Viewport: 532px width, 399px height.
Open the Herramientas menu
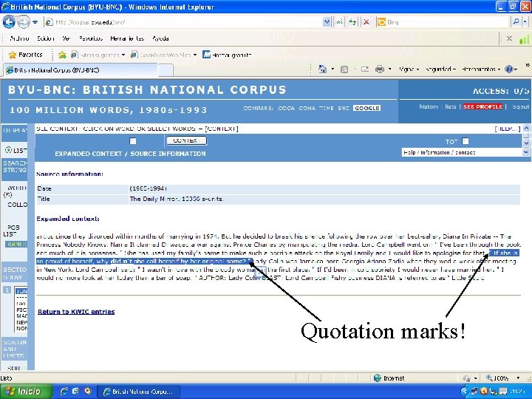(127, 38)
